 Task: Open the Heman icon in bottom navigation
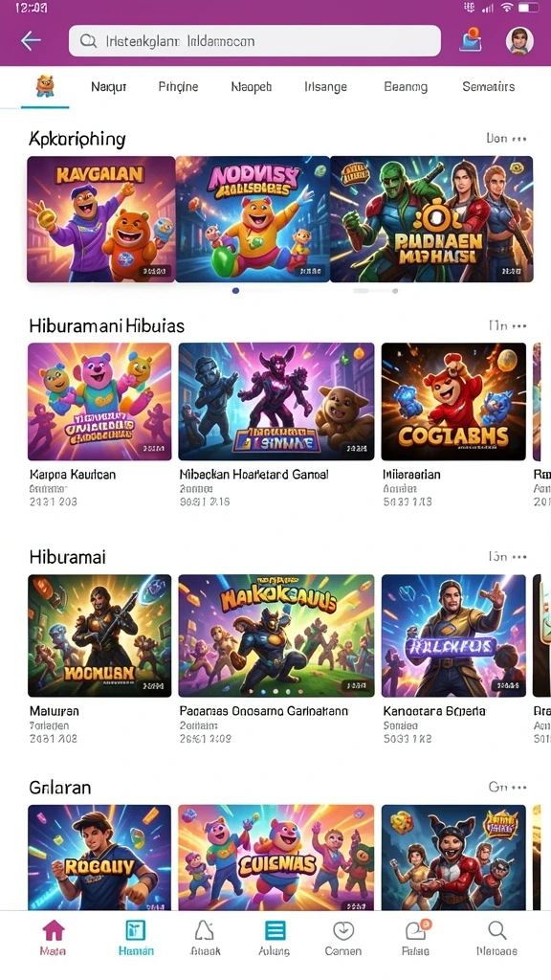point(135,930)
